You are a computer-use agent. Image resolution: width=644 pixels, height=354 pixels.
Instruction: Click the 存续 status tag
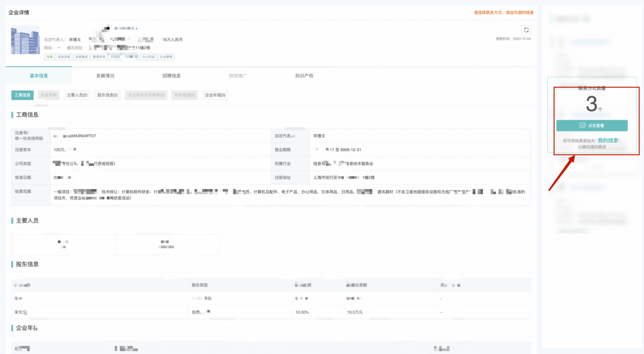coord(49,57)
